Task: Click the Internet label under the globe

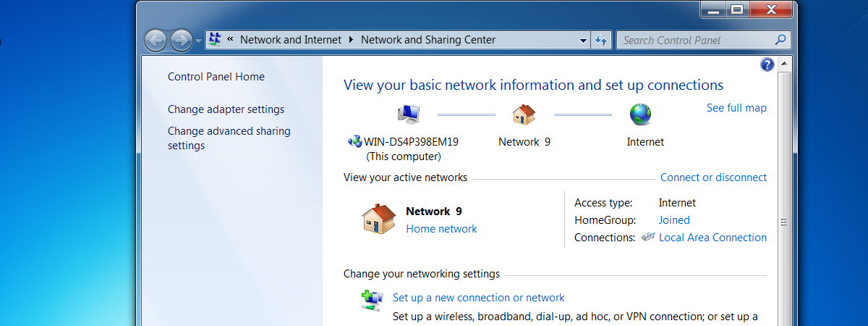Action: [x=645, y=142]
